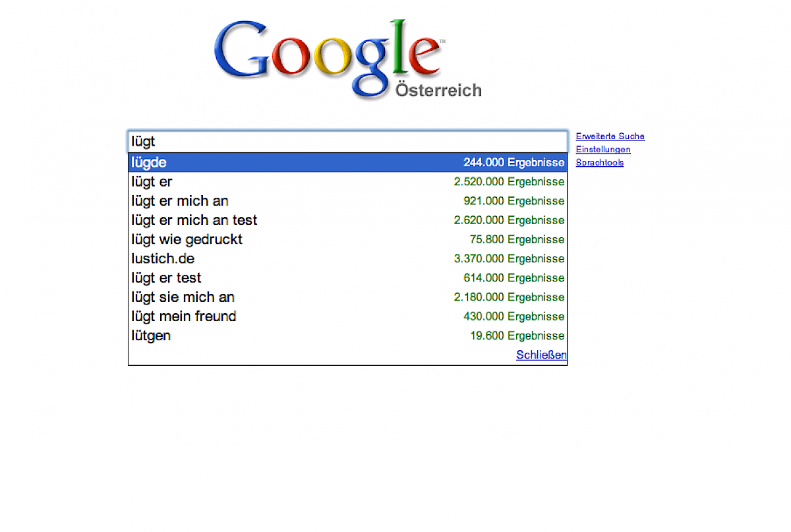This screenshot has width=791, height=532.
Task: Click the "75.800 Ergebnisse" result count
Action: click(x=517, y=239)
